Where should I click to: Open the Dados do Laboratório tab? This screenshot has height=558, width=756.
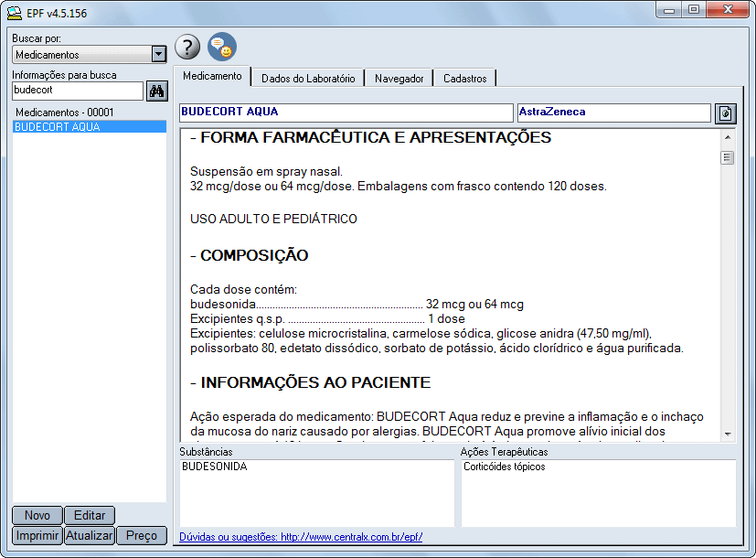tap(308, 79)
